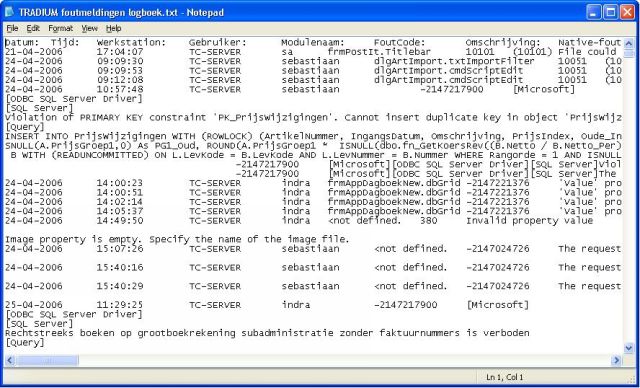This screenshot has width=640, height=388.
Task: Open the View menu
Action: coord(89,29)
